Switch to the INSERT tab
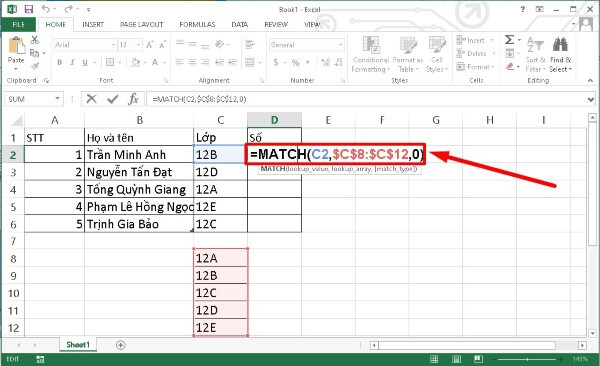 [x=93, y=25]
